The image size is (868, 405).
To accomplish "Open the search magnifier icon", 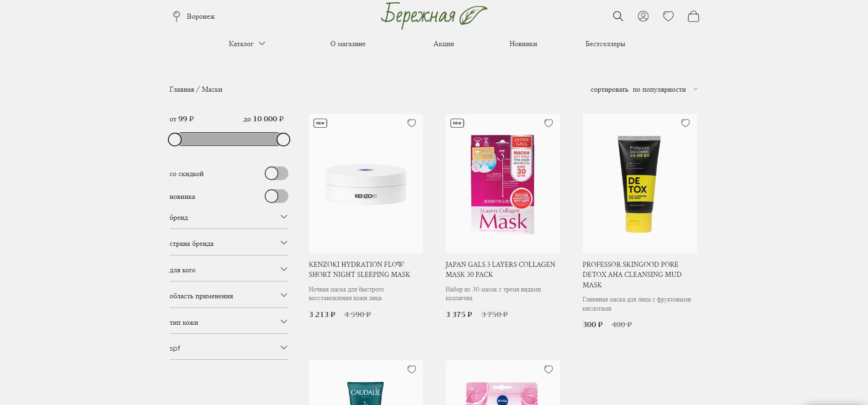I will (618, 16).
